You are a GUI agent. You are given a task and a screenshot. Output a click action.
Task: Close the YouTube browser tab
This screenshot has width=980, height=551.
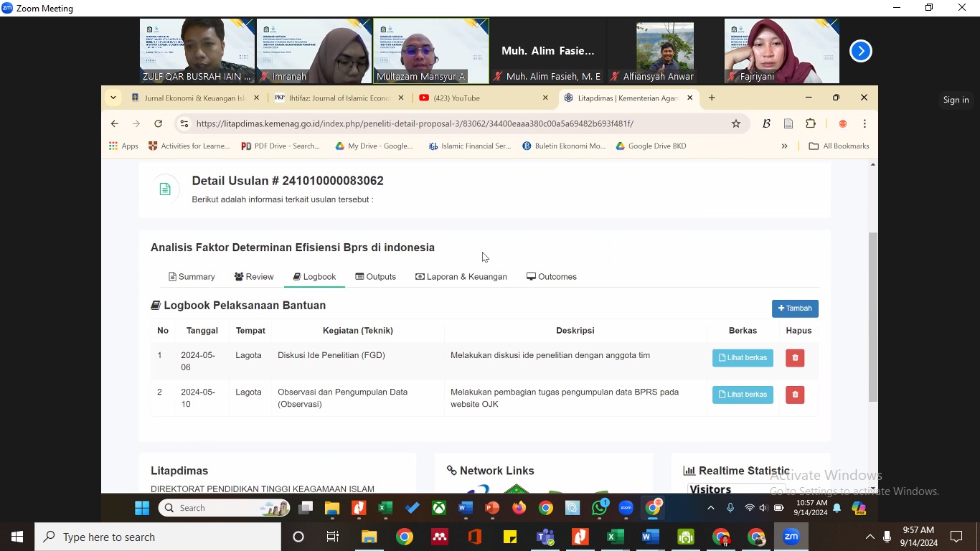545,98
